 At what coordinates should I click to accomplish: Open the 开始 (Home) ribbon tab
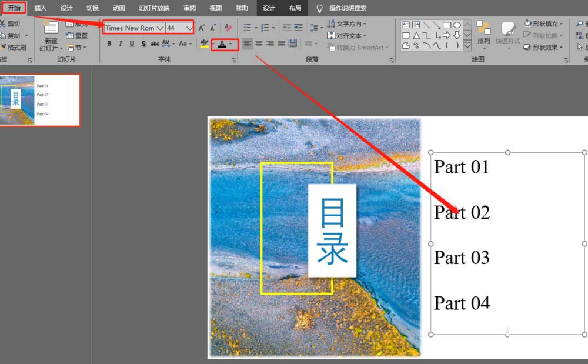pyautogui.click(x=14, y=8)
